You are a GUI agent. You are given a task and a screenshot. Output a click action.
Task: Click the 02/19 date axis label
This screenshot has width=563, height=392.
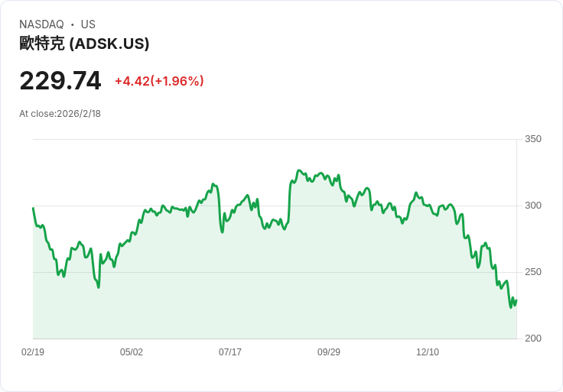[33, 352]
